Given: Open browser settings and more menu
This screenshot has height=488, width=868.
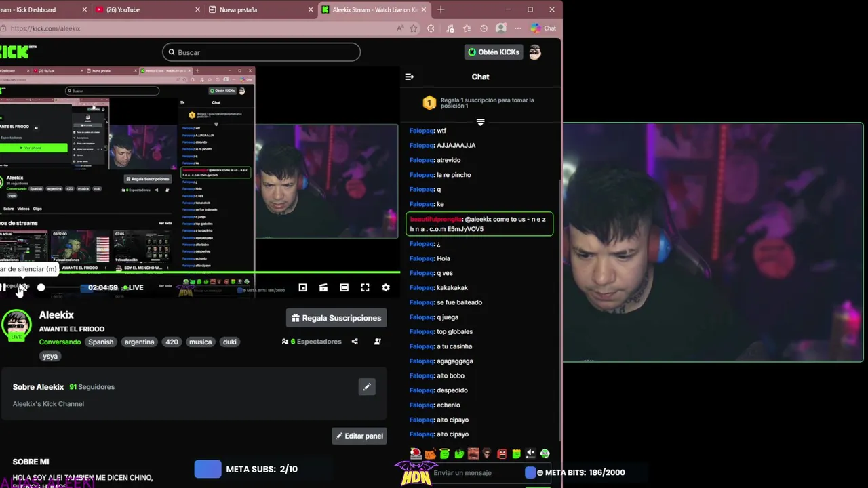Looking at the screenshot, I should (x=518, y=28).
